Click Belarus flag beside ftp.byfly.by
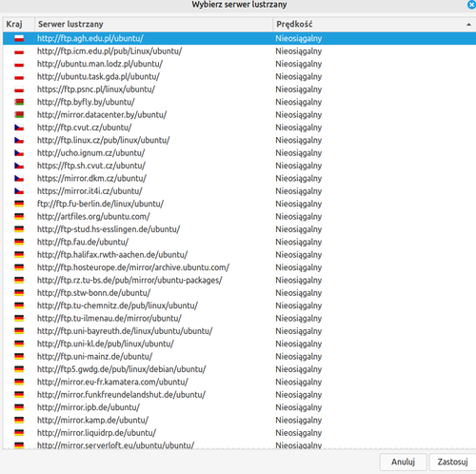Screen dimensions: 476x474 pos(19,102)
